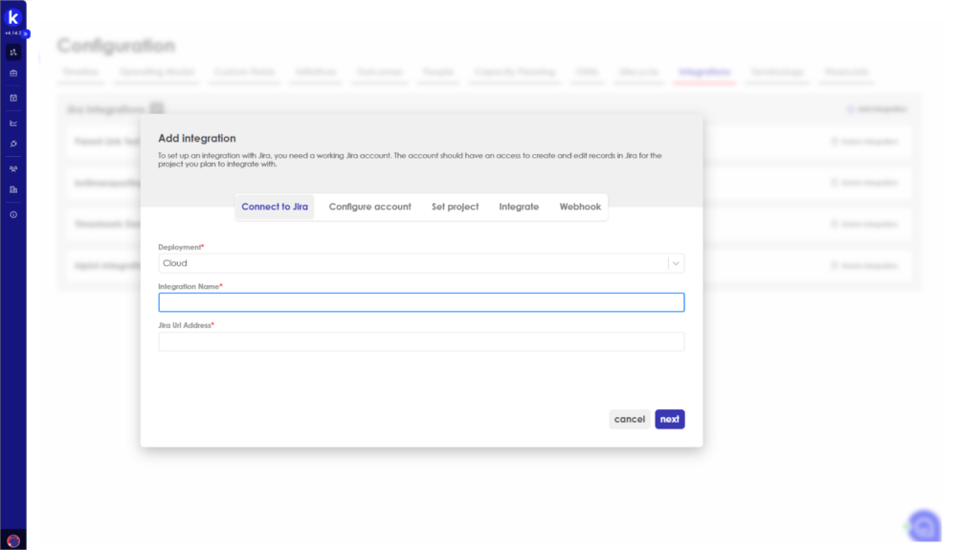The width and height of the screenshot is (980, 550).
Task: Open the people group icon in sidebar
Action: (13, 168)
